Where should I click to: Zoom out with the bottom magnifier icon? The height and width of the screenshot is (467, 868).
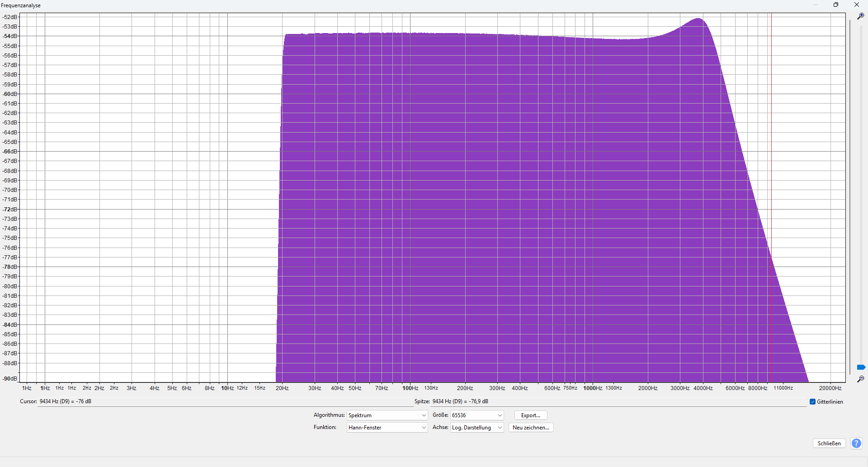pyautogui.click(x=861, y=379)
